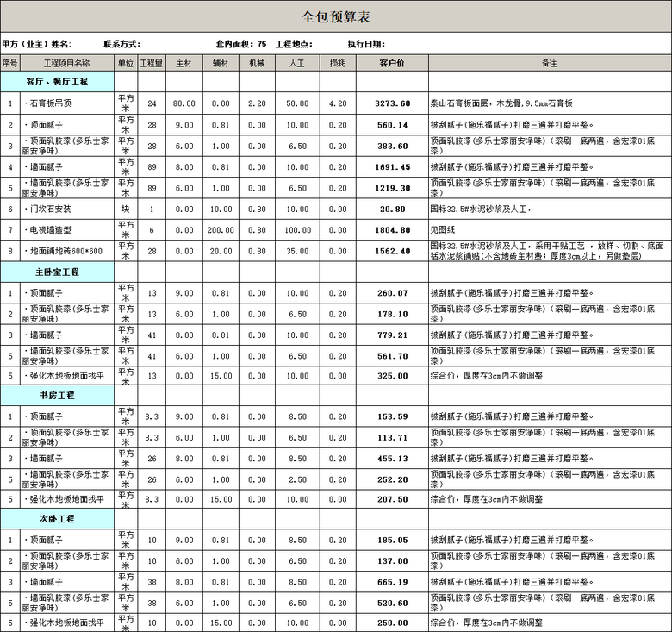Image resolution: width=672 pixels, height=632 pixels.
Task: Click customer price 185.05
Action: (392, 541)
